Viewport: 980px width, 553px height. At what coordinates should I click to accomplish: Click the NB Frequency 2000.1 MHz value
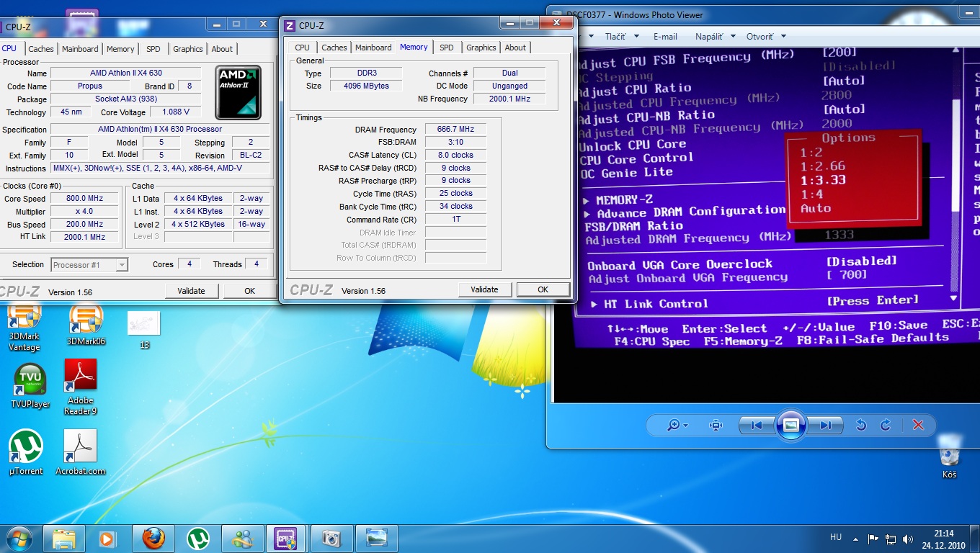coord(509,99)
